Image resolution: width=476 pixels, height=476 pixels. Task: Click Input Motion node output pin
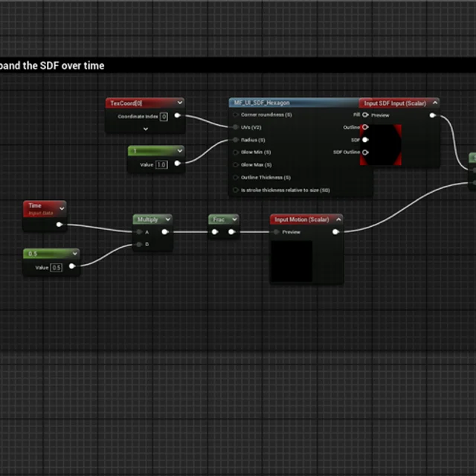335,232
